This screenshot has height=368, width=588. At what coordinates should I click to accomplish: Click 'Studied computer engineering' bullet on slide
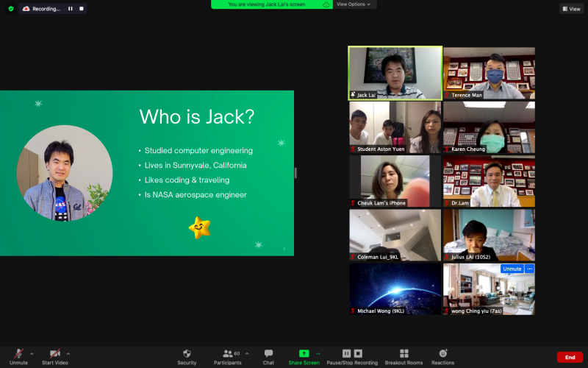198,151
